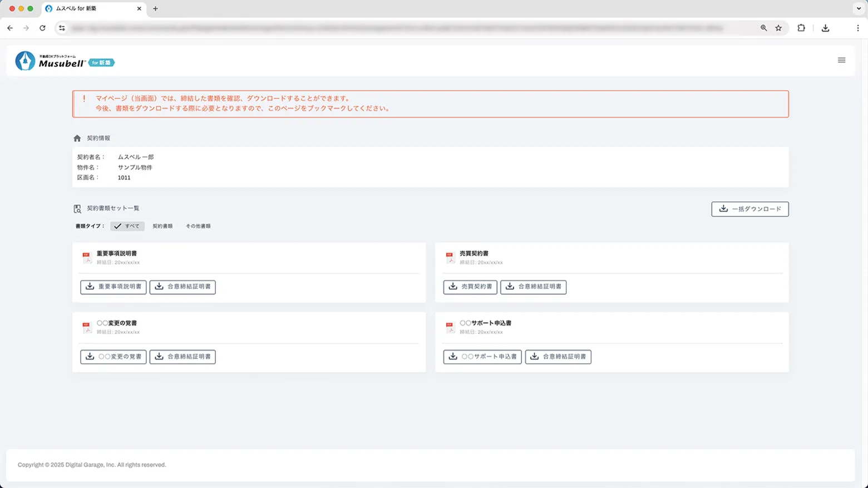
Task: Filter by 契約書類 document type
Action: point(162,226)
